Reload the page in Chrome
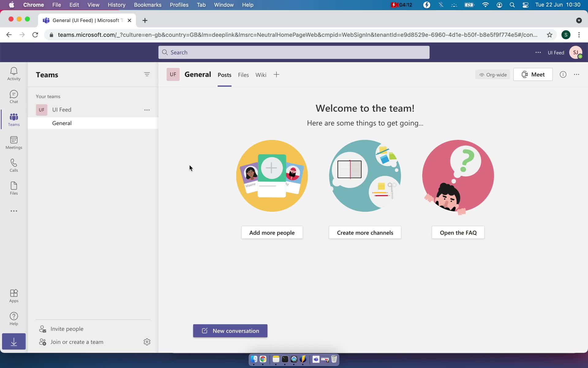Screen dimensions: 588x368 click(35, 35)
